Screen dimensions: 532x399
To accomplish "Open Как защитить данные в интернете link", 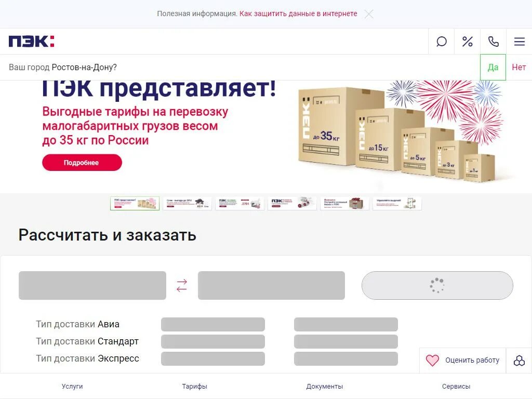I will click(298, 14).
